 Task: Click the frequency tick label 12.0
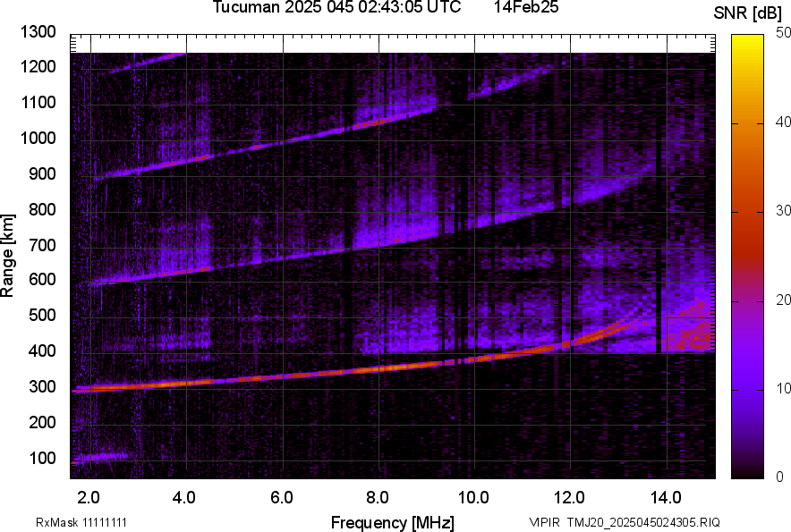pyautogui.click(x=569, y=498)
